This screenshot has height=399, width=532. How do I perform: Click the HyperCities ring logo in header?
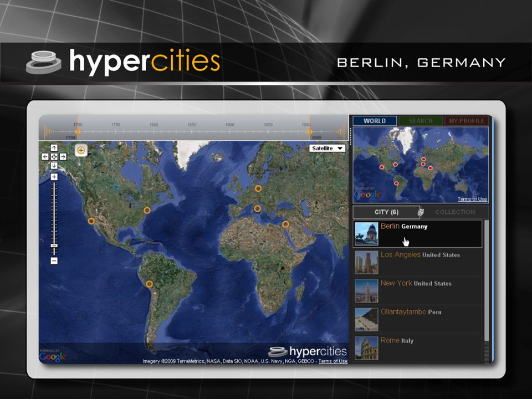click(43, 62)
